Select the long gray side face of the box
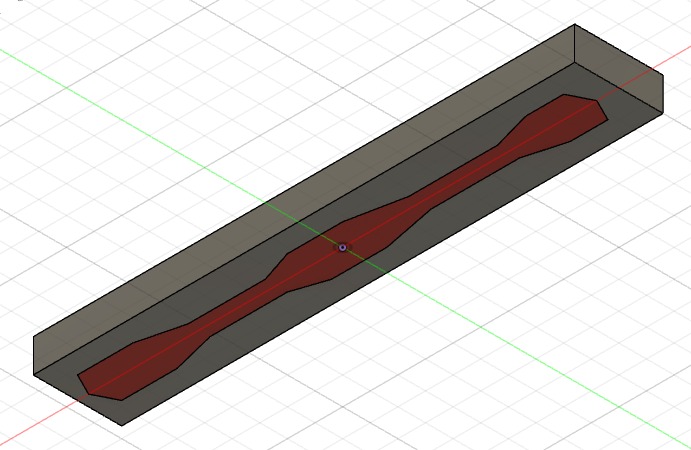The width and height of the screenshot is (691, 450). pyautogui.click(x=300, y=180)
